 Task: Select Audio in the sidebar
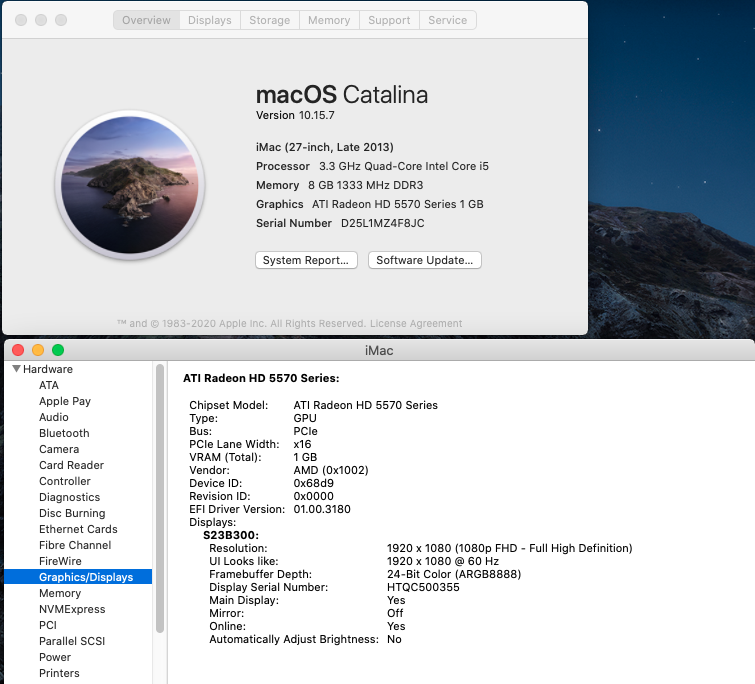click(x=54, y=417)
